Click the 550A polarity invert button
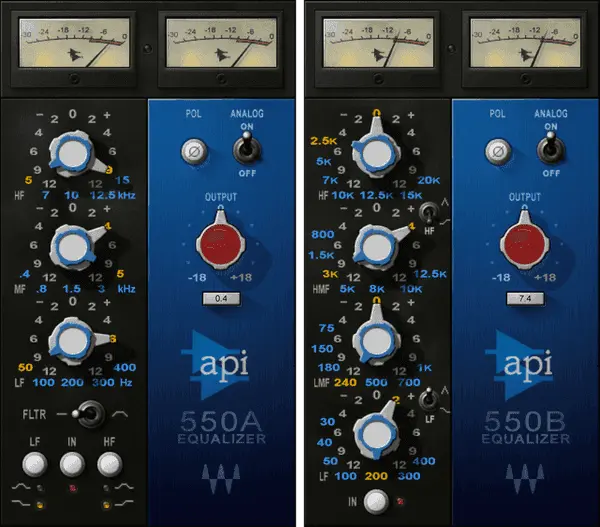 (x=194, y=151)
